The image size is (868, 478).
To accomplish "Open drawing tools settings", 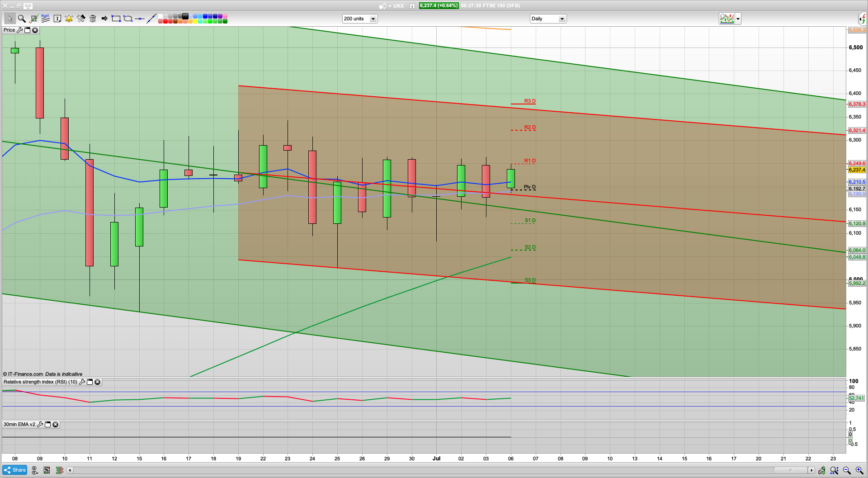I will click(81, 19).
